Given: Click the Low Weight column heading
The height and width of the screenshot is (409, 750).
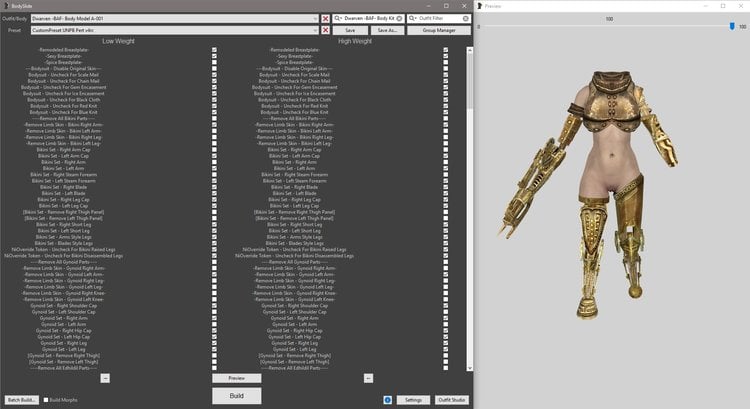Looking at the screenshot, I should pyautogui.click(x=118, y=41).
